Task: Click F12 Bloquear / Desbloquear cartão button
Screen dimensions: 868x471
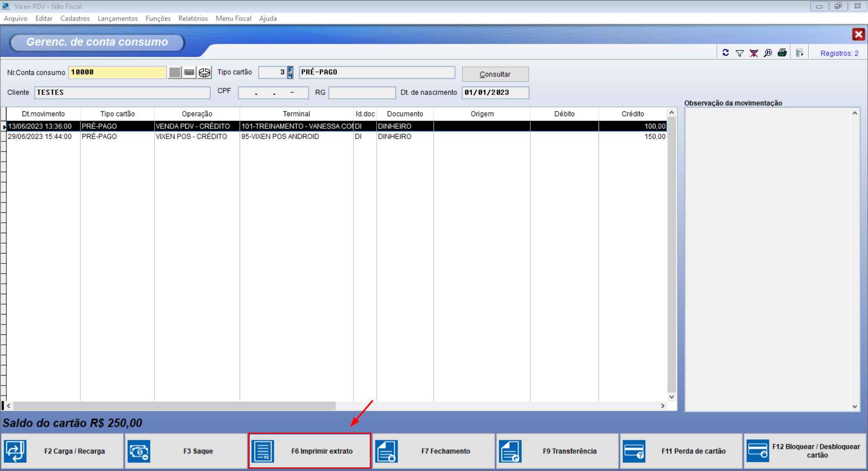Action: [805, 451]
